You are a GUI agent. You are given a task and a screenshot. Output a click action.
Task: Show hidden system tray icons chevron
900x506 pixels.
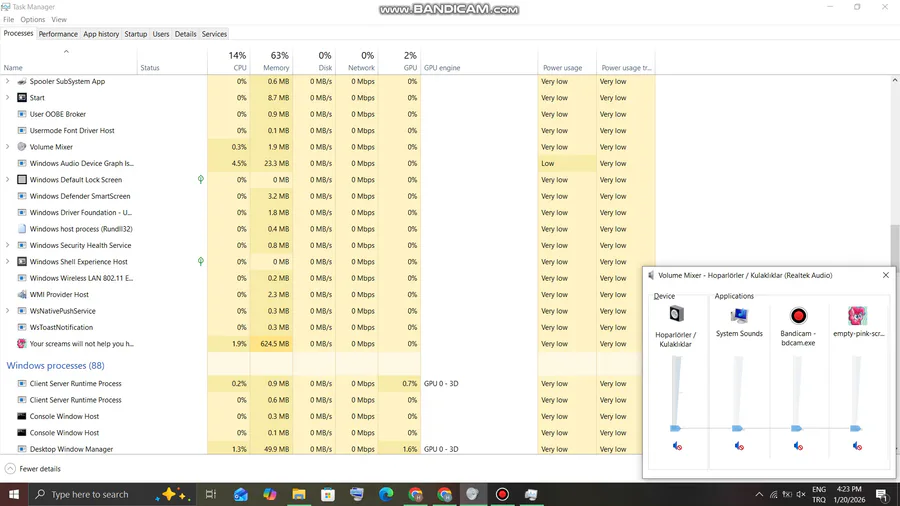[759, 495]
